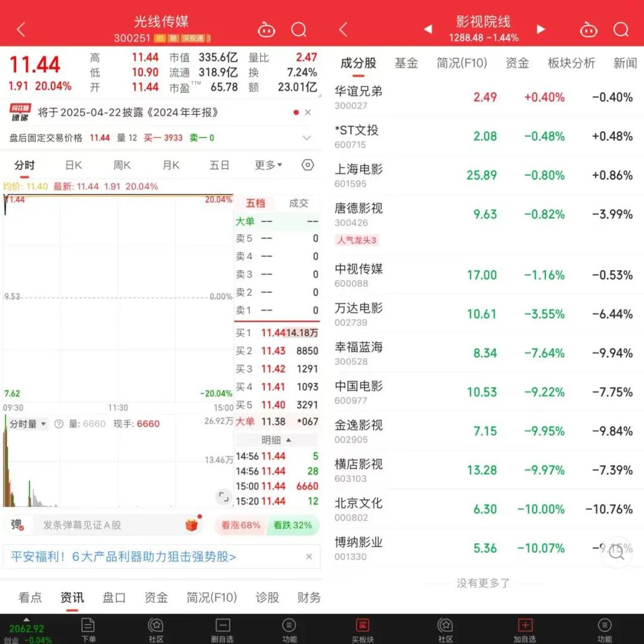
Task: Close 平安福利 promotion banner
Action: click(309, 556)
